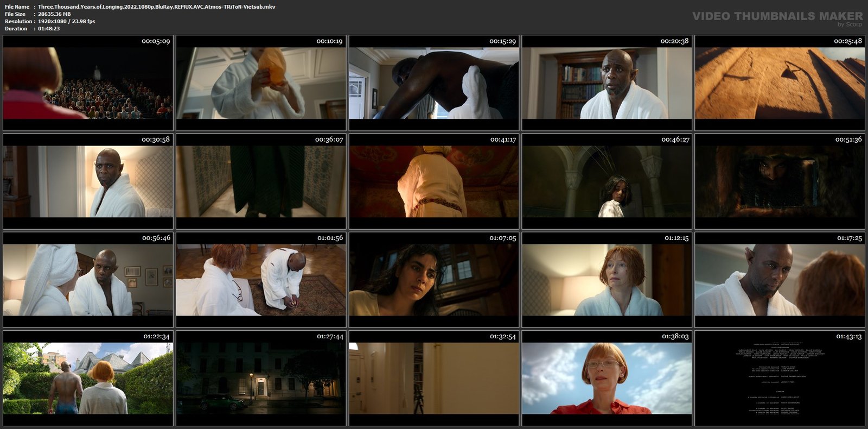Viewport: 868px width, 429px height.
Task: Click the duration value 01:48:23
Action: (49, 28)
